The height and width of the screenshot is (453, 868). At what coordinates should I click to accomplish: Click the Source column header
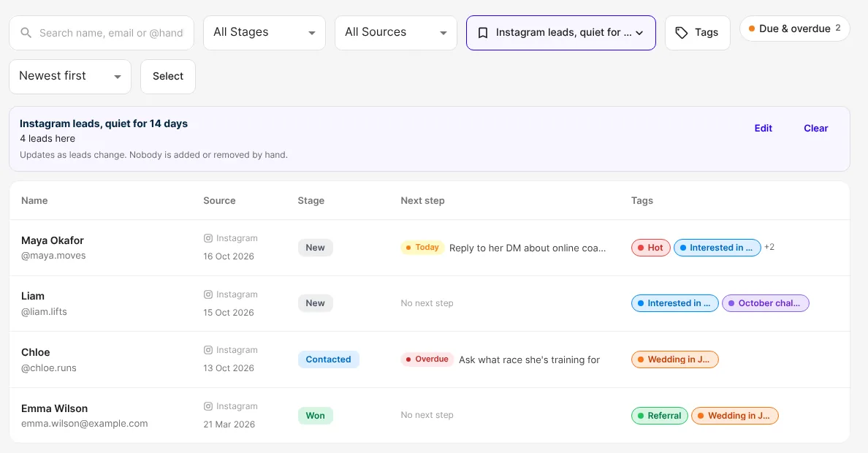[x=219, y=200]
